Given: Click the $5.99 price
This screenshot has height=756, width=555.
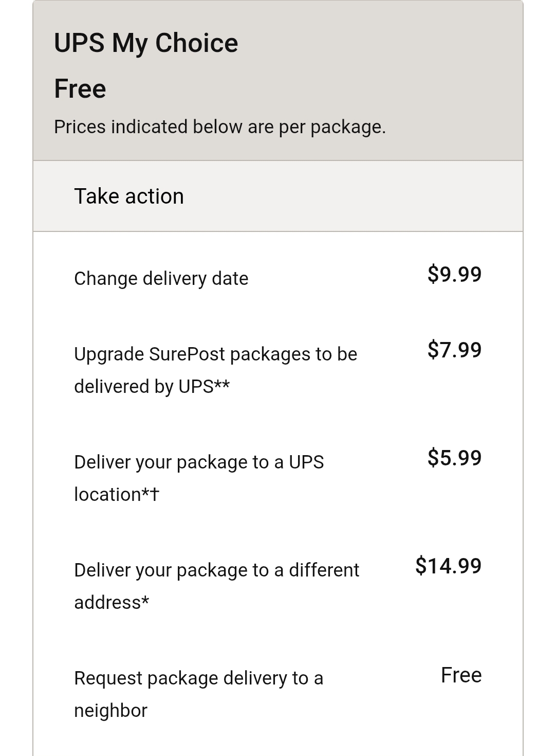Looking at the screenshot, I should (x=454, y=458).
